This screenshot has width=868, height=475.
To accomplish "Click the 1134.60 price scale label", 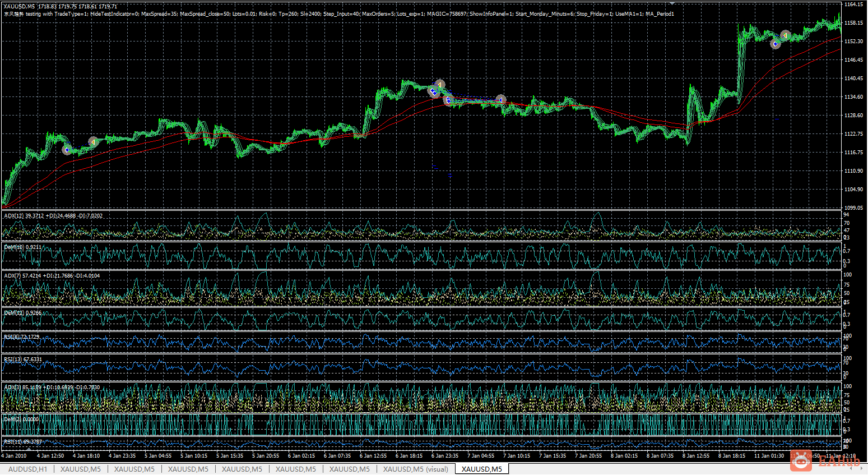I will tap(853, 97).
